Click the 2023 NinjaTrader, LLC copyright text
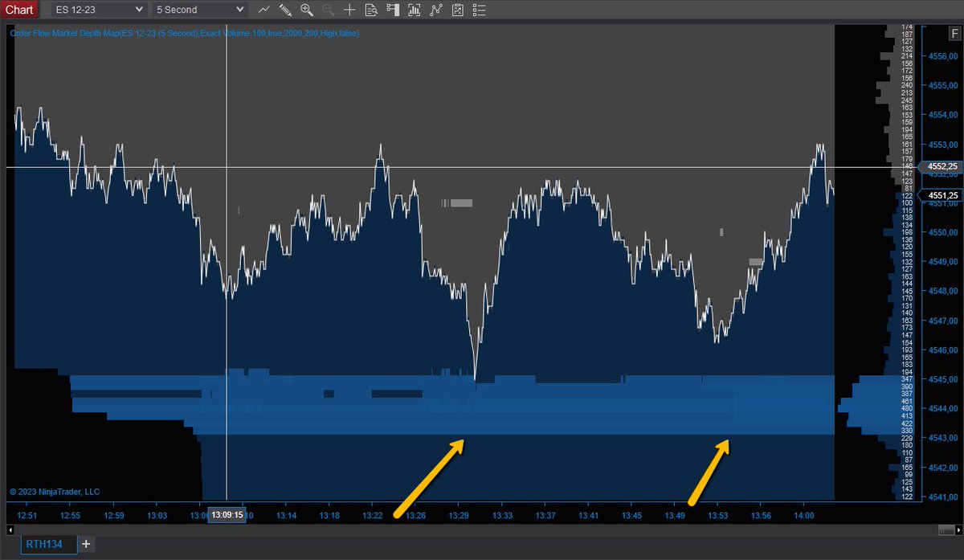The height and width of the screenshot is (560, 964). tap(55, 492)
